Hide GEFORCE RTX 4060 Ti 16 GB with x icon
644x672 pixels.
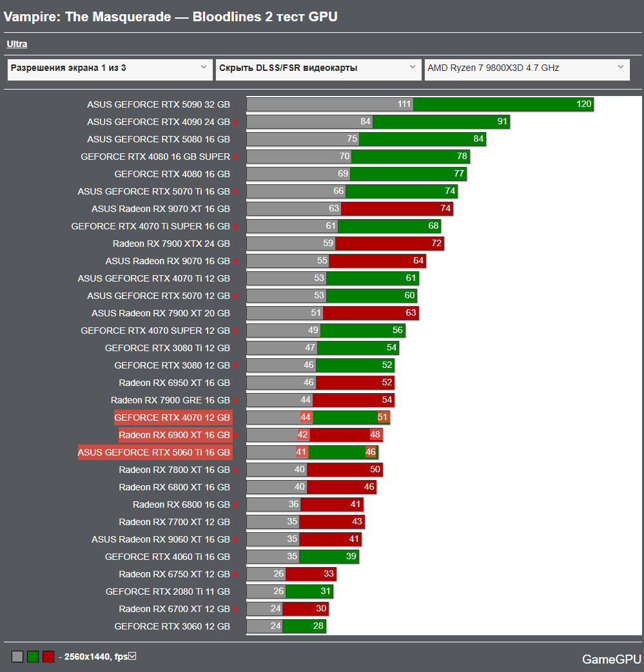coord(236,557)
